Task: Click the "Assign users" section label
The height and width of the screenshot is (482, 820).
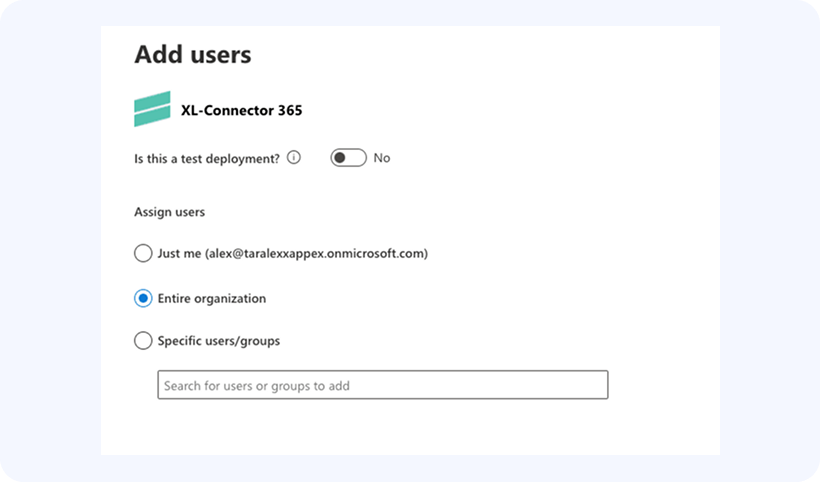Action: pos(170,212)
